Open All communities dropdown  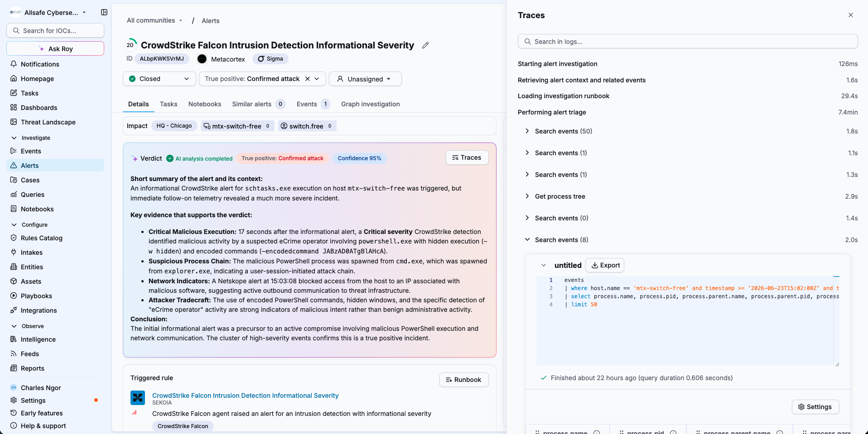(154, 20)
